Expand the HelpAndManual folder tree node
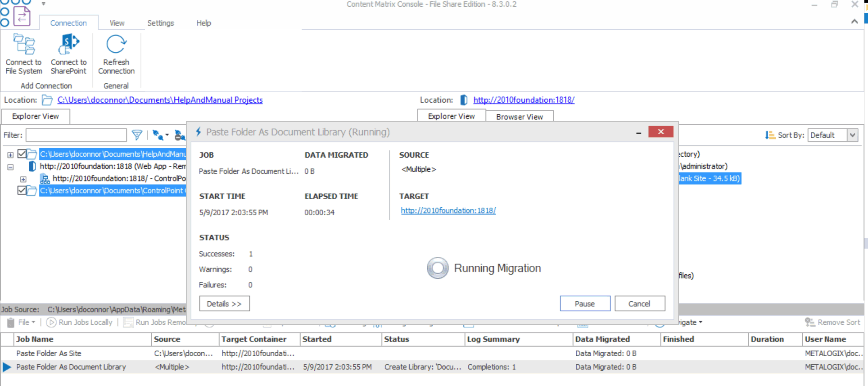This screenshot has width=868, height=386. 10,154
